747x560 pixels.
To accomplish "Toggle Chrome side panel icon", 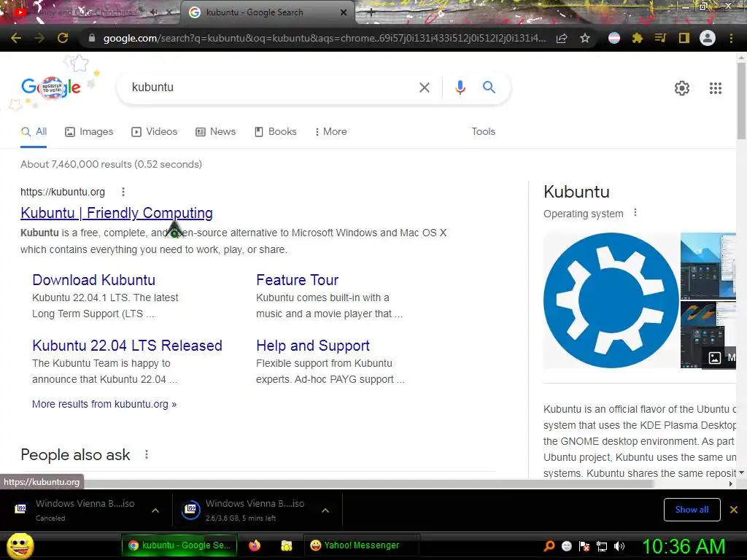I will point(684,38).
